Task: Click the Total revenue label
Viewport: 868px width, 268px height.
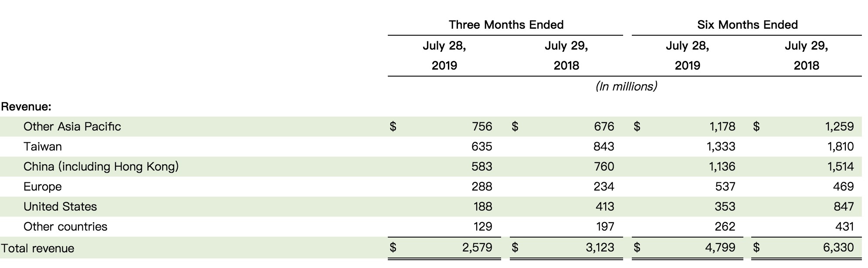Action: coord(37,248)
